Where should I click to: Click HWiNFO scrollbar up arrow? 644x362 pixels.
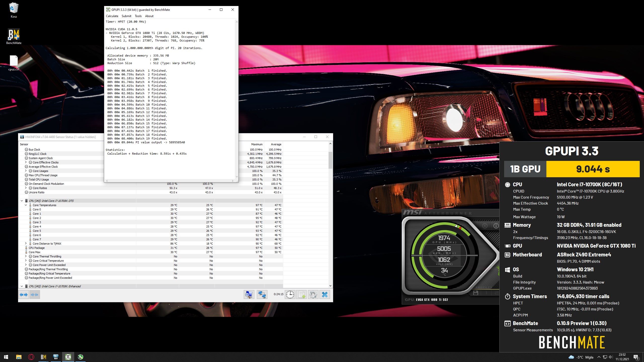(330, 144)
